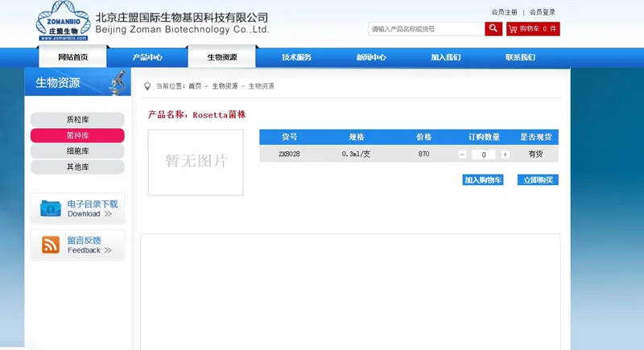
Task: Click the Beijing Zoman Biotechnology Co.,Ltd. text
Action: pyautogui.click(x=182, y=30)
